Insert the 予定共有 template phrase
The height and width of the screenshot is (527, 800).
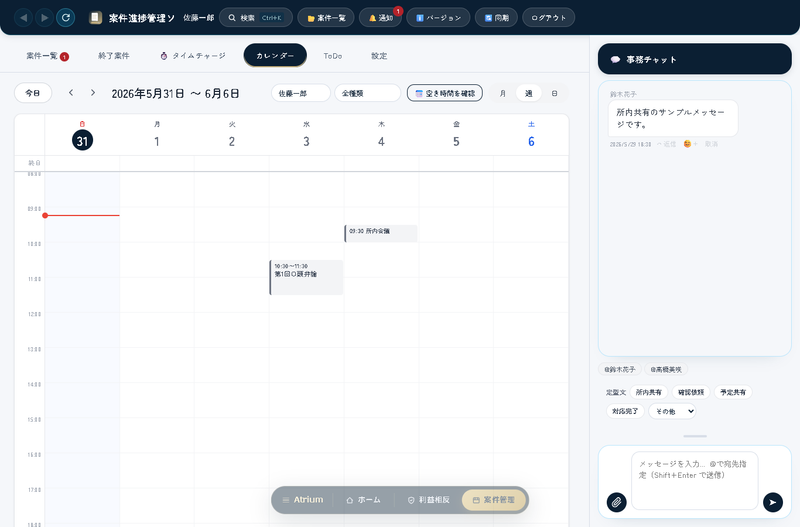[x=733, y=392]
